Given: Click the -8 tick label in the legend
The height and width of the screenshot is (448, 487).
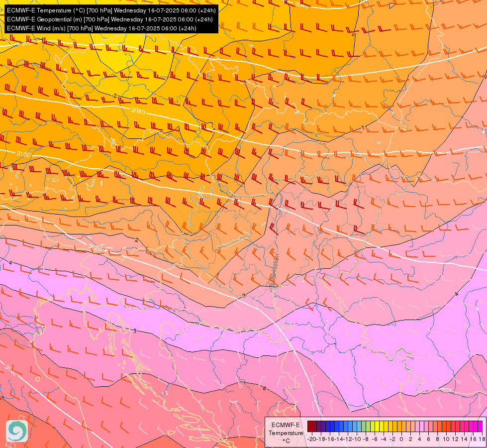Looking at the screenshot, I should 367,440.
